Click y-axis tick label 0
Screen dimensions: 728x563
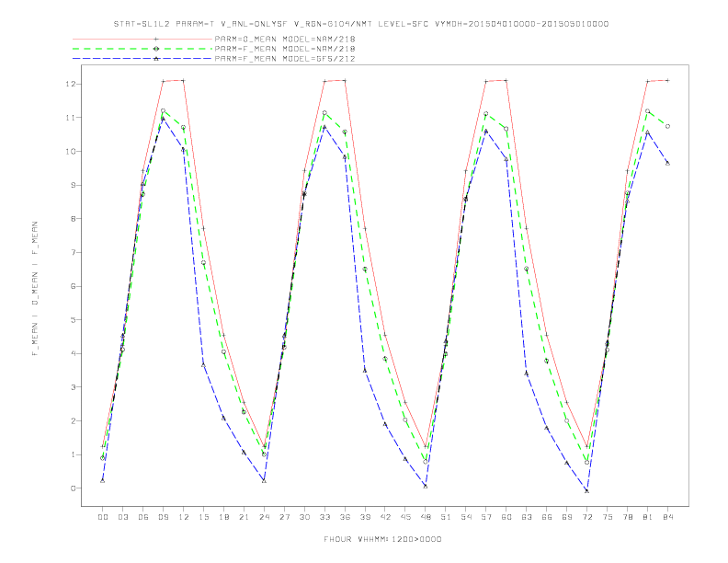click(73, 488)
